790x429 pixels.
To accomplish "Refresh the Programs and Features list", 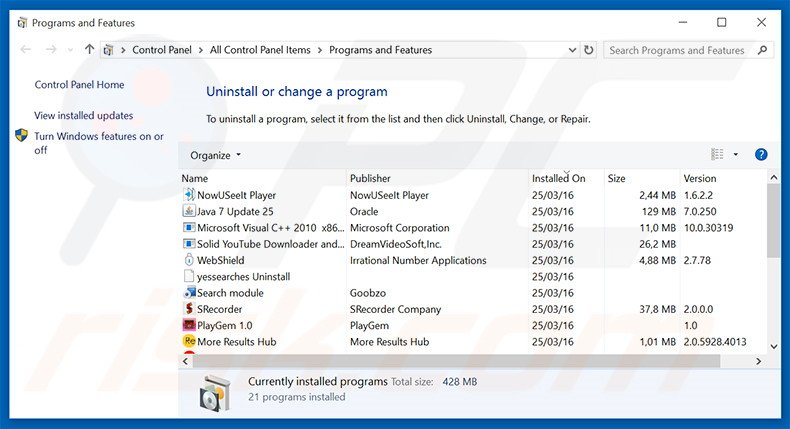I will coord(588,50).
